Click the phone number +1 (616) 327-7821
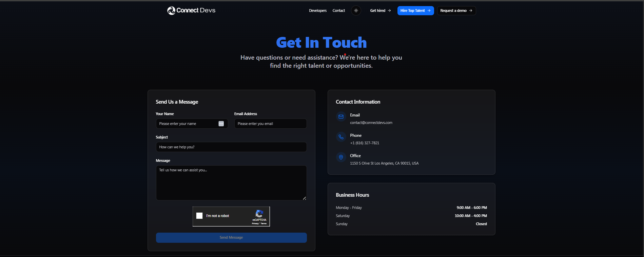 coord(365,143)
